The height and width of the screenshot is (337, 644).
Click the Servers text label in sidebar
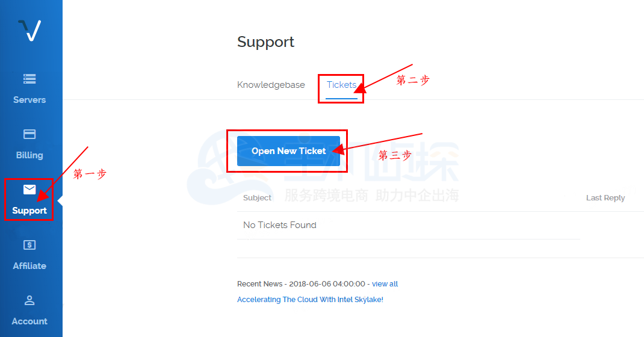(29, 100)
